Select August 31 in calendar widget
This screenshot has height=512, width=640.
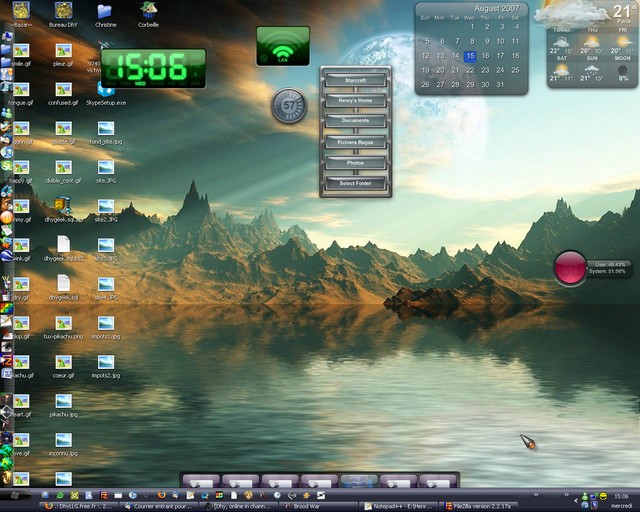(500, 85)
